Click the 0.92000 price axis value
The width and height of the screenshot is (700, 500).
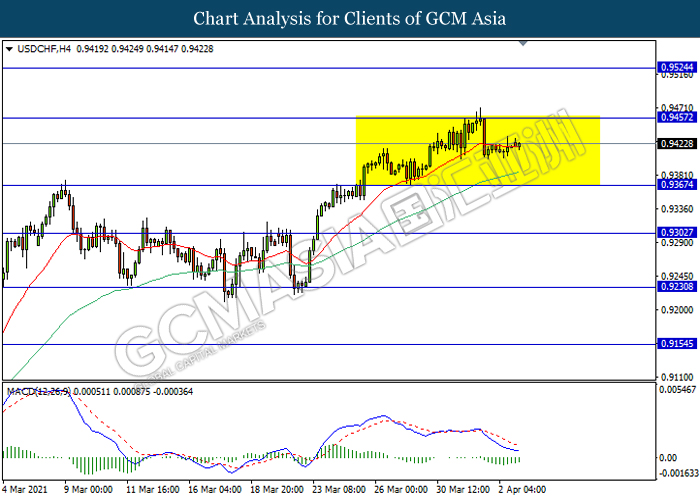point(677,310)
